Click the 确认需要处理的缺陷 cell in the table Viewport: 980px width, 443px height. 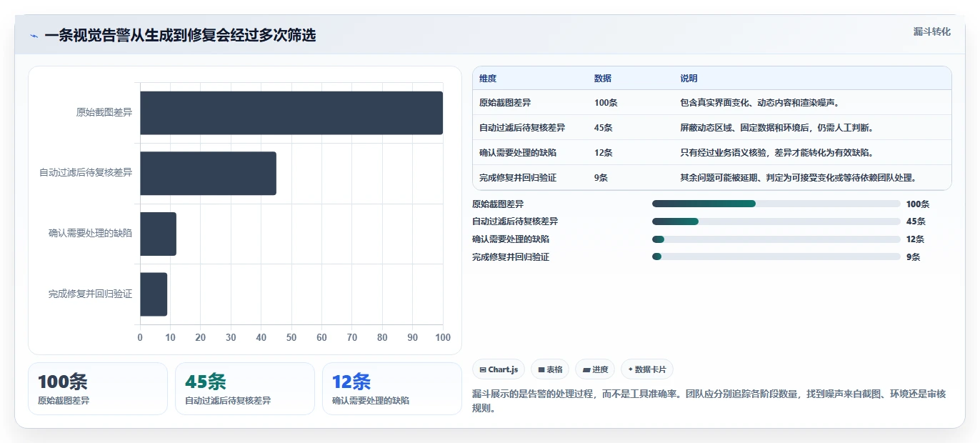click(518, 153)
